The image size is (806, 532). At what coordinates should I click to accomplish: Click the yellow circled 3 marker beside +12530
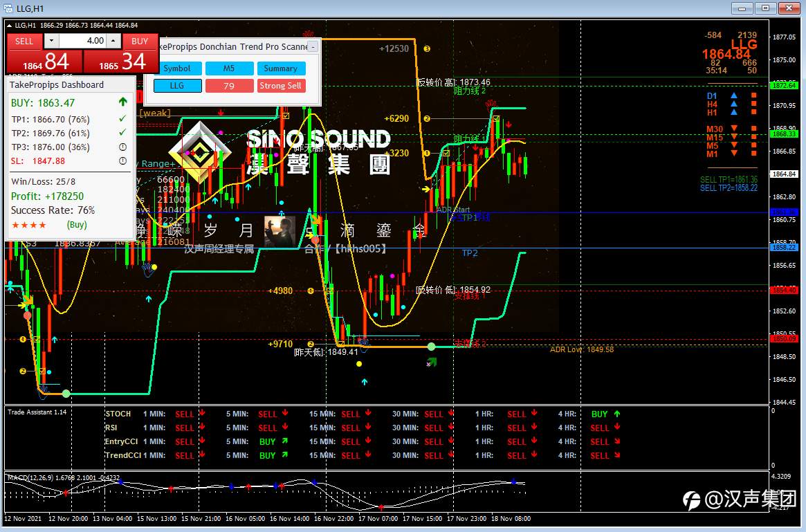click(427, 49)
